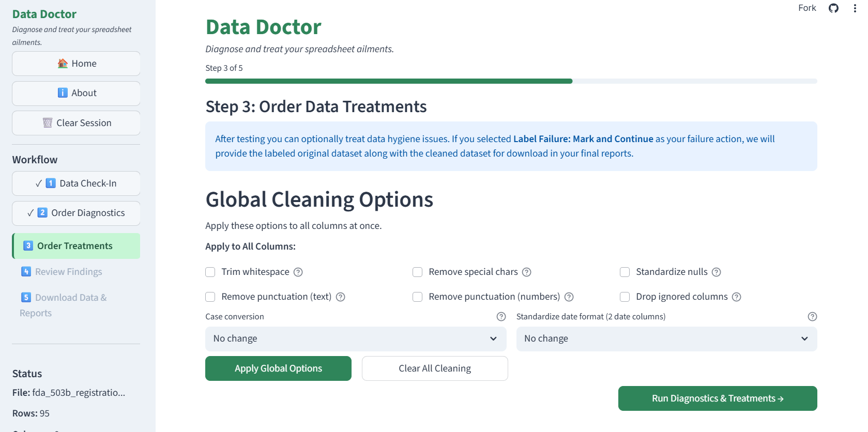
Task: Click the Fork label in the top bar
Action: click(x=806, y=8)
